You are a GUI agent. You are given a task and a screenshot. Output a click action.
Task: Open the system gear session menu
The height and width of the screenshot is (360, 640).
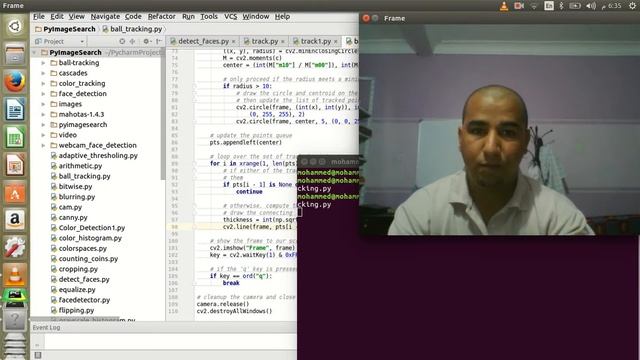tap(632, 6)
